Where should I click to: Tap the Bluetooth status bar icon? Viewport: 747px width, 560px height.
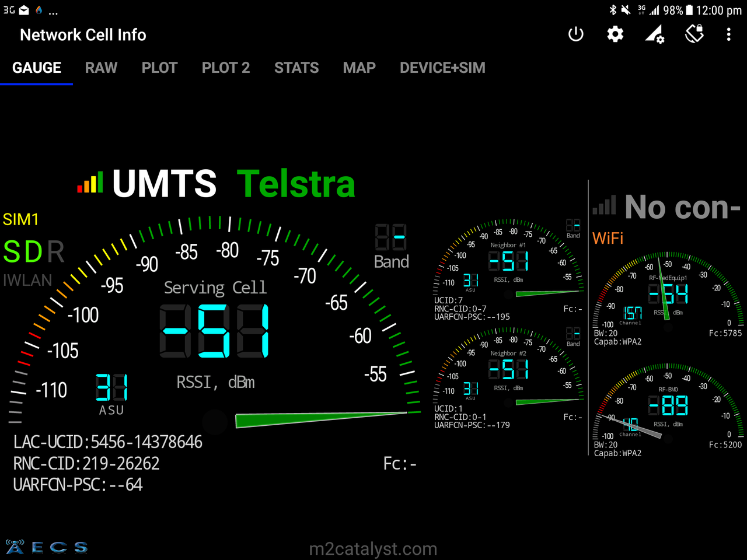(x=613, y=10)
